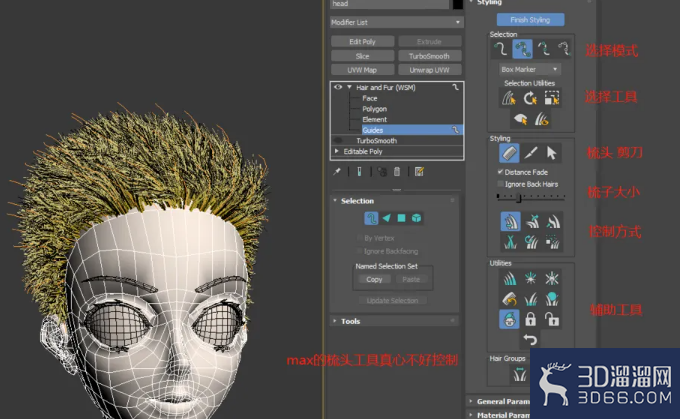Toggle TurboSmooth modifier eye visibility
This screenshot has width=680, height=419.
[x=338, y=141]
